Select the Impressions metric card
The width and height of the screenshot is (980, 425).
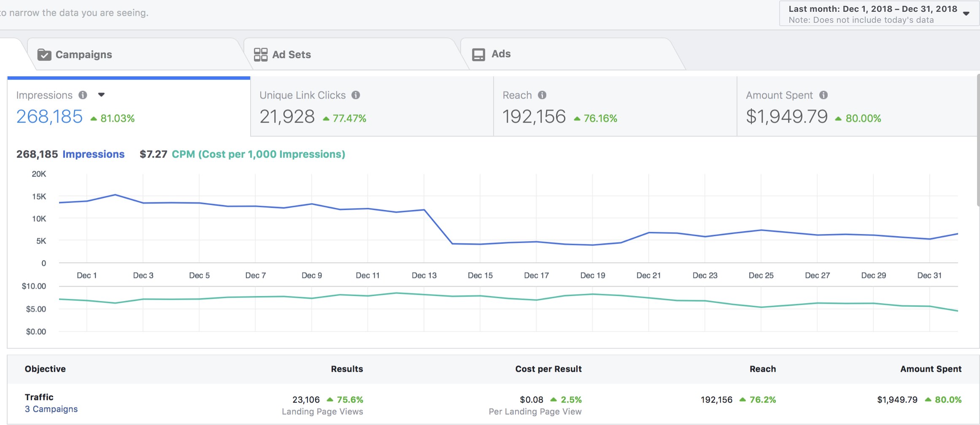click(x=129, y=107)
